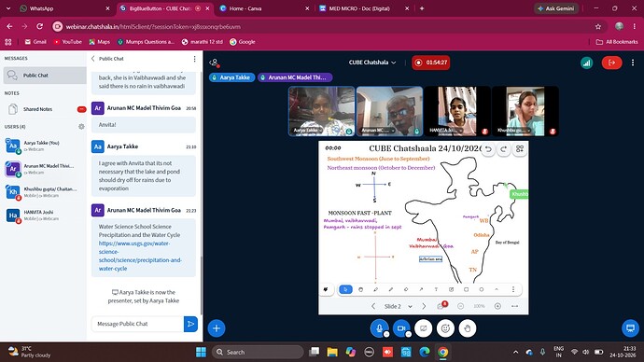Open Windows Start menu

point(202,352)
